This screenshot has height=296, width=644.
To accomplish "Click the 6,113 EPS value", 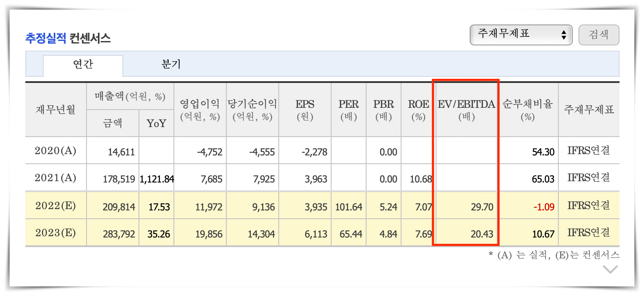I will pyautogui.click(x=316, y=234).
